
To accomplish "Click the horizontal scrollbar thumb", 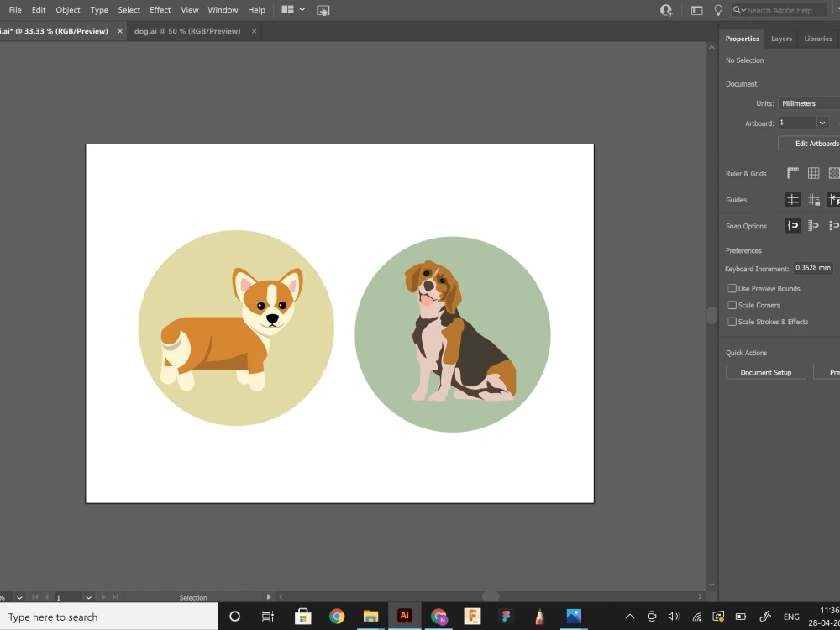I will [491, 596].
